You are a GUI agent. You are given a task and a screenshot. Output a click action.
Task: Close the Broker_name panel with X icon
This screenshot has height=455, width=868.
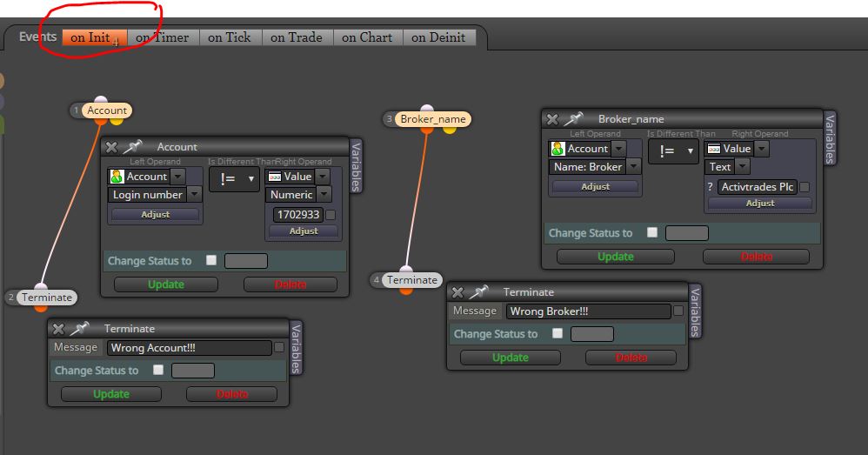click(552, 119)
